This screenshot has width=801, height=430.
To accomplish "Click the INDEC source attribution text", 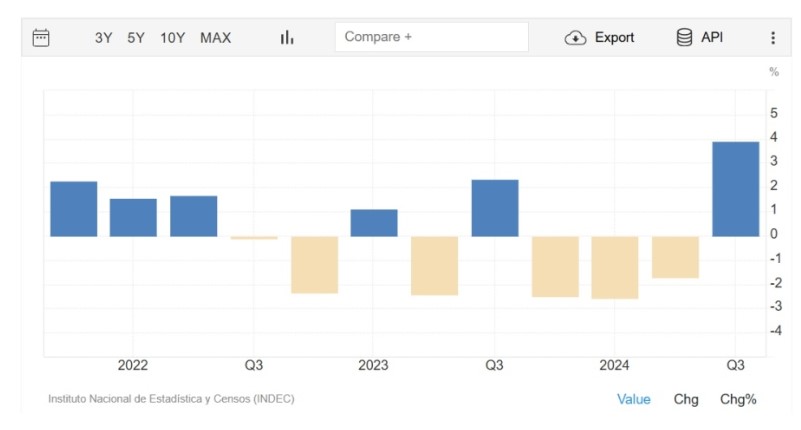I will coord(171,399).
